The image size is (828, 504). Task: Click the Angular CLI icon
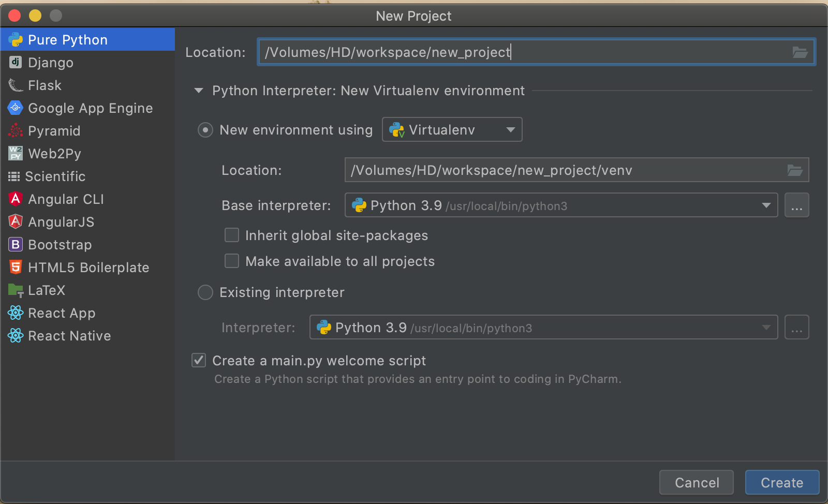(x=16, y=199)
